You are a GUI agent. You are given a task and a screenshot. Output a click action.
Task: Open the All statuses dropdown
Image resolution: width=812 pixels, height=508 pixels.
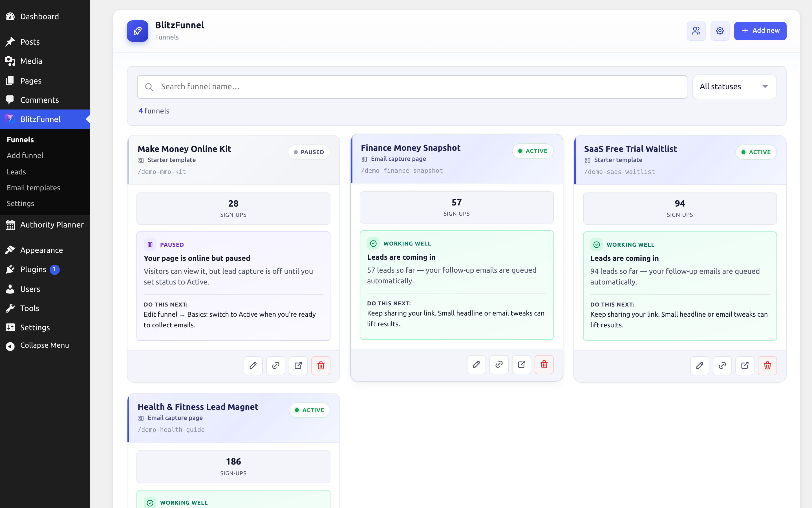point(734,87)
